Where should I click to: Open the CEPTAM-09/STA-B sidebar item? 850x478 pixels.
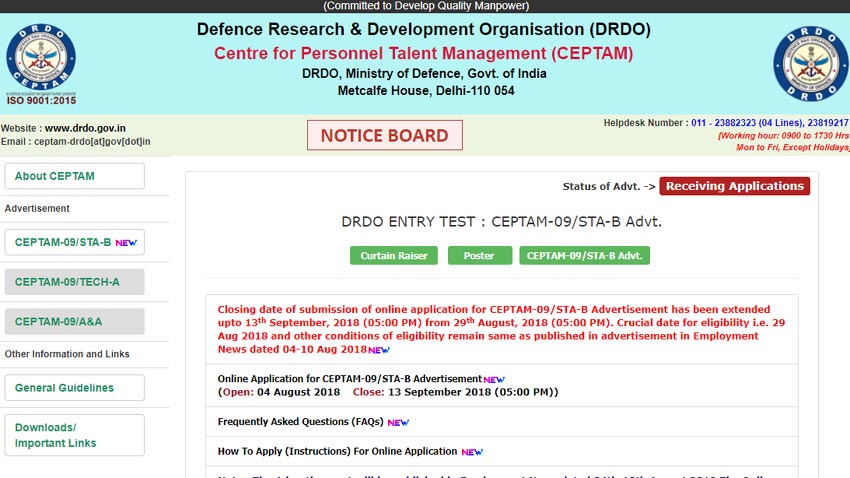[75, 242]
